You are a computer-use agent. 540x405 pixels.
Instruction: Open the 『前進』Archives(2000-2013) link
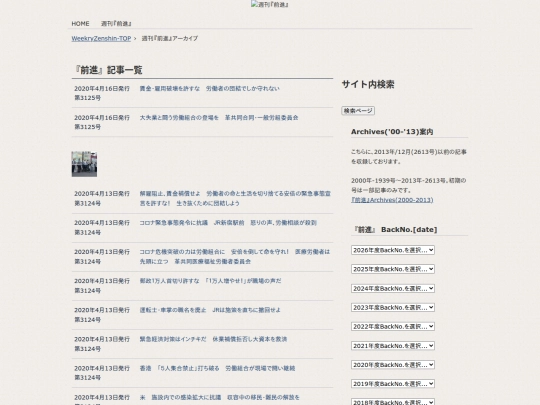point(392,200)
